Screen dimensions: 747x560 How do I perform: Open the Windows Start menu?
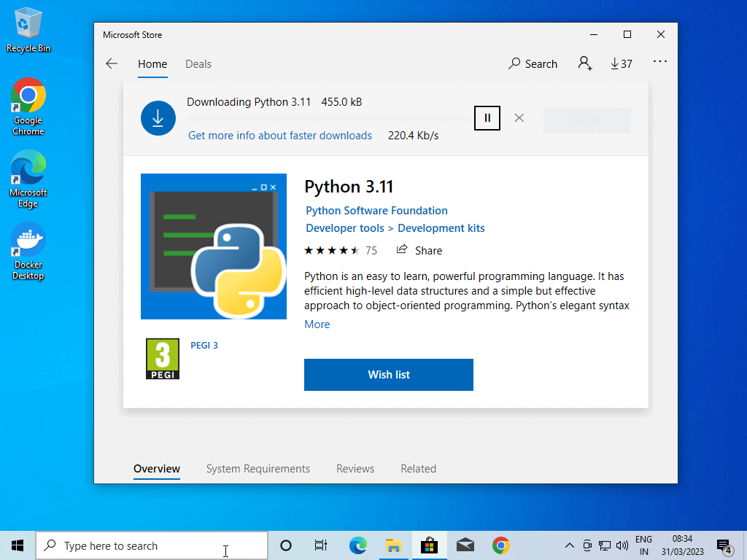[x=18, y=545]
